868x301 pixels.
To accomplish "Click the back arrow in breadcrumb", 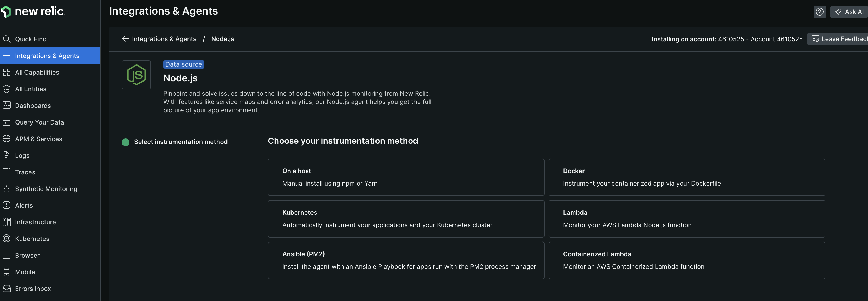I will coord(125,39).
